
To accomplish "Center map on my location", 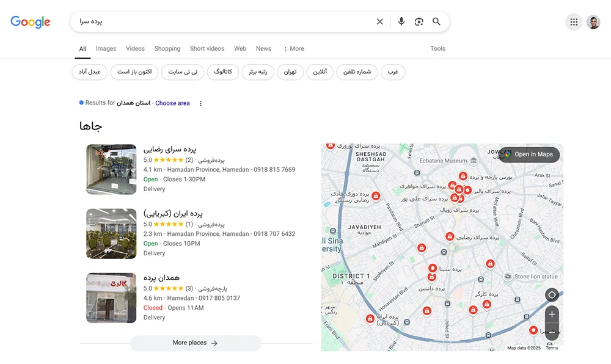I will tap(552, 295).
